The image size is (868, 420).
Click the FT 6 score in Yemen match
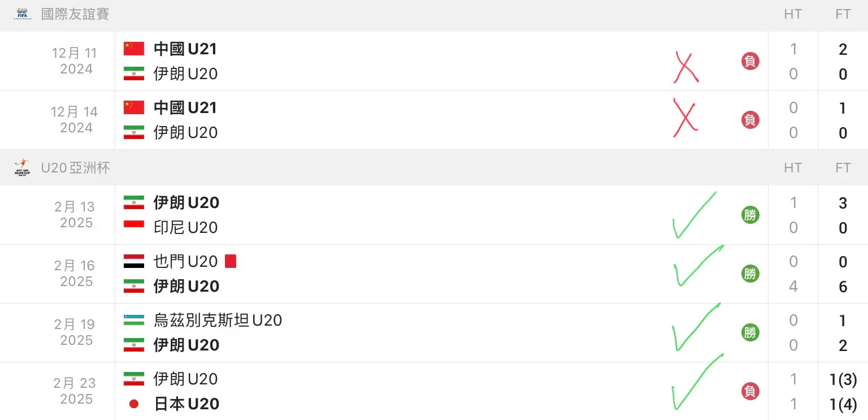coord(843,287)
